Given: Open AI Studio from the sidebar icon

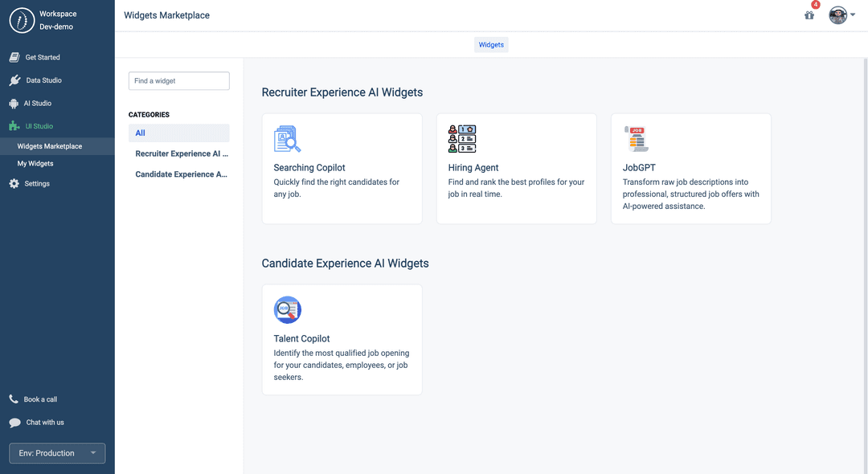Looking at the screenshot, I should [14, 103].
